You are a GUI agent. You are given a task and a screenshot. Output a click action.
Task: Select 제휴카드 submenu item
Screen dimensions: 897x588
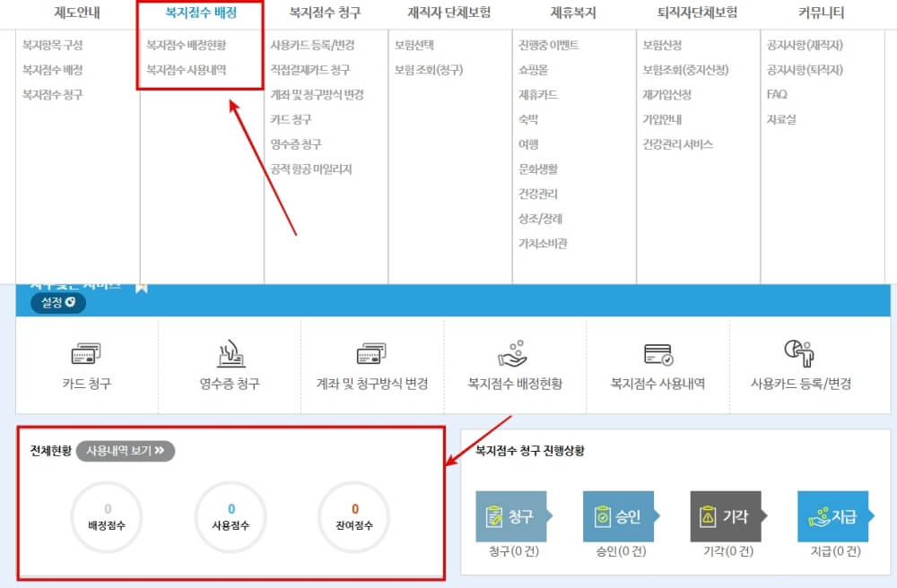click(538, 94)
